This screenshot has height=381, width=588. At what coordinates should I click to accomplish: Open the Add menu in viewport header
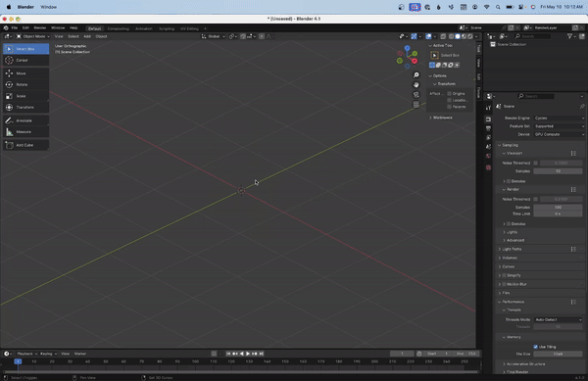[x=87, y=36]
